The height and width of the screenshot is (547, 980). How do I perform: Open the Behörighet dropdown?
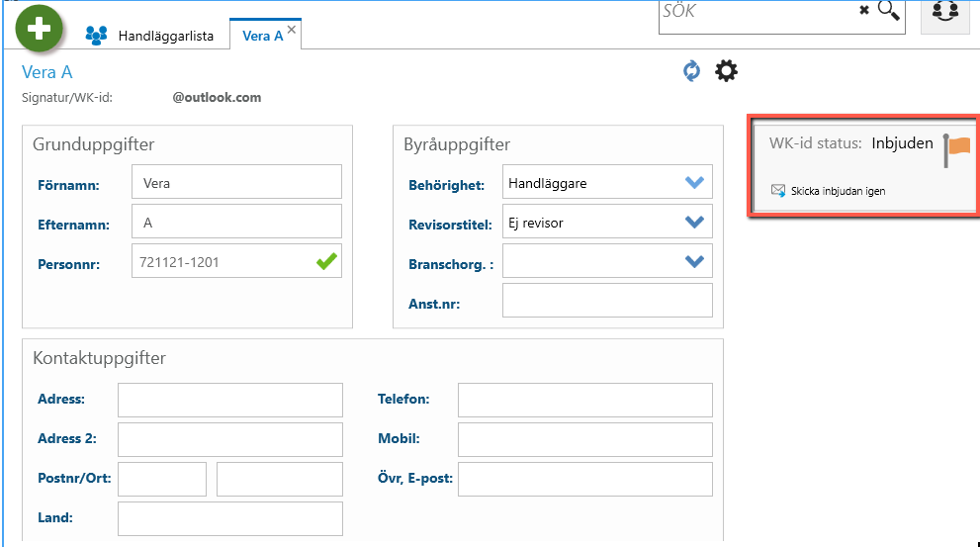tap(607, 182)
